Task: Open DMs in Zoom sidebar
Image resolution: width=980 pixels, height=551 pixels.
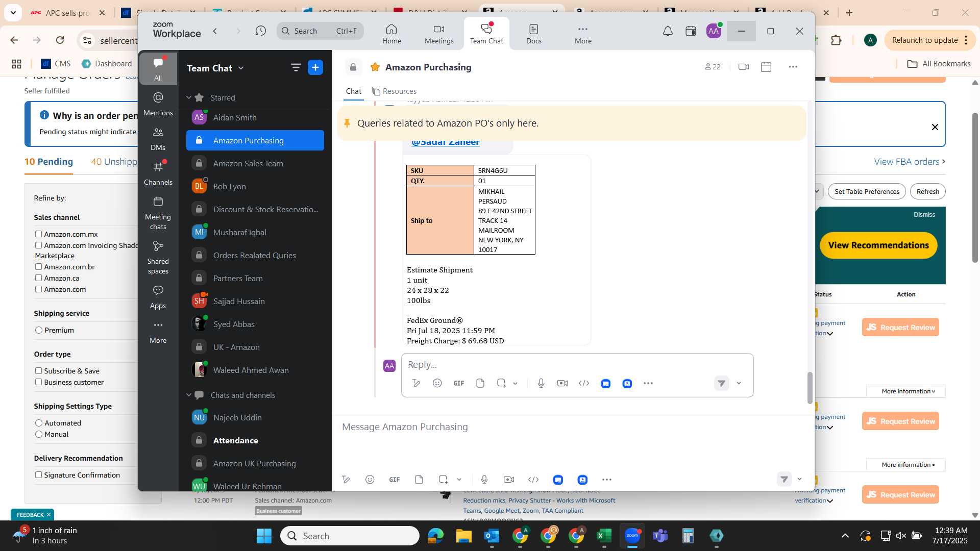Action: [158, 139]
